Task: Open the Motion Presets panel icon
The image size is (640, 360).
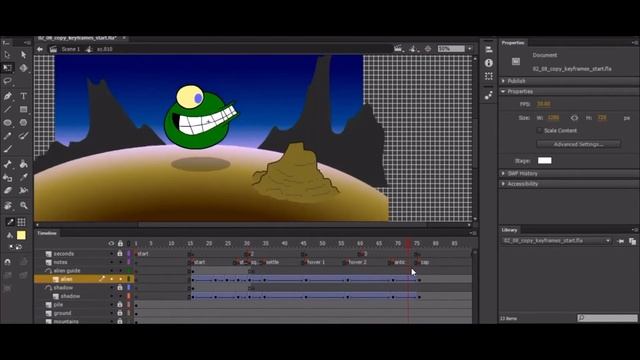Action: pyautogui.click(x=489, y=96)
